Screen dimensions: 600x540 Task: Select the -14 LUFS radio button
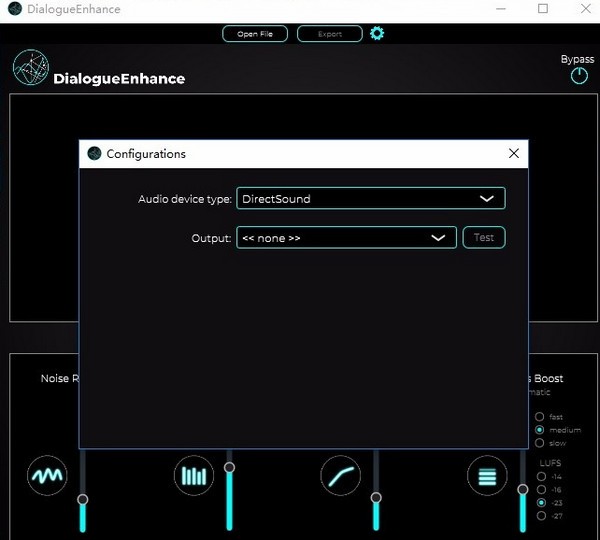pos(541,476)
